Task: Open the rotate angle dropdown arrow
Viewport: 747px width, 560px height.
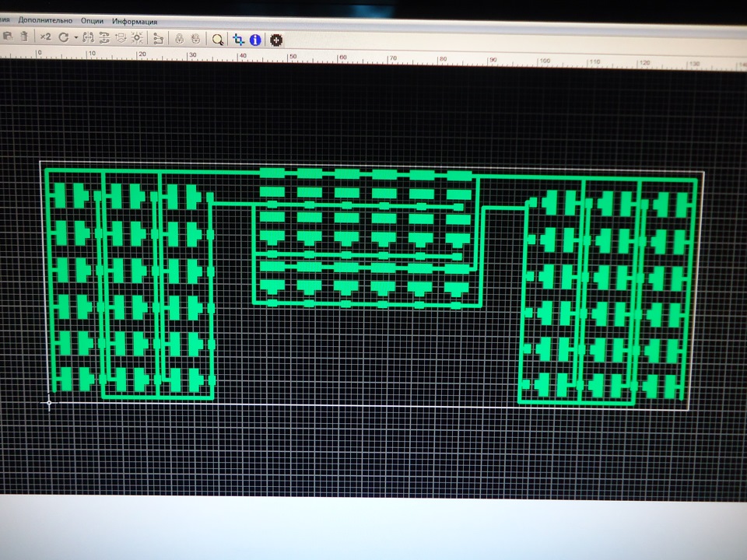Action: pyautogui.click(x=75, y=37)
